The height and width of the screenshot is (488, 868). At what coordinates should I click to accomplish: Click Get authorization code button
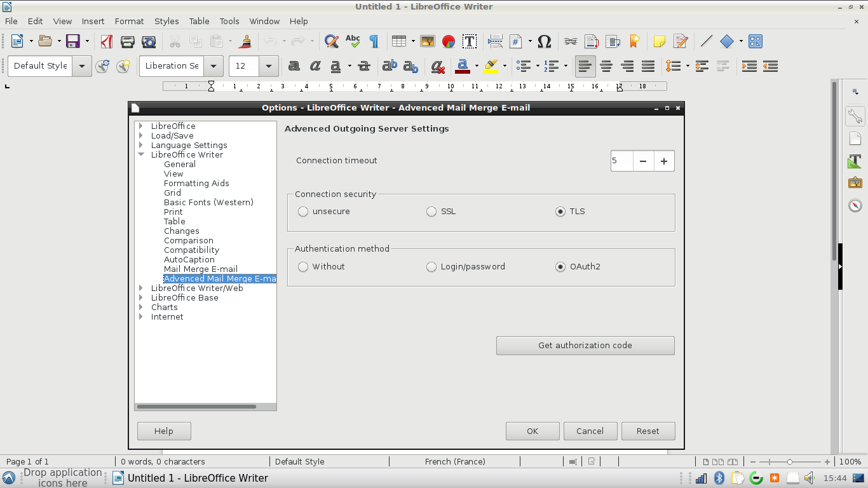click(585, 346)
